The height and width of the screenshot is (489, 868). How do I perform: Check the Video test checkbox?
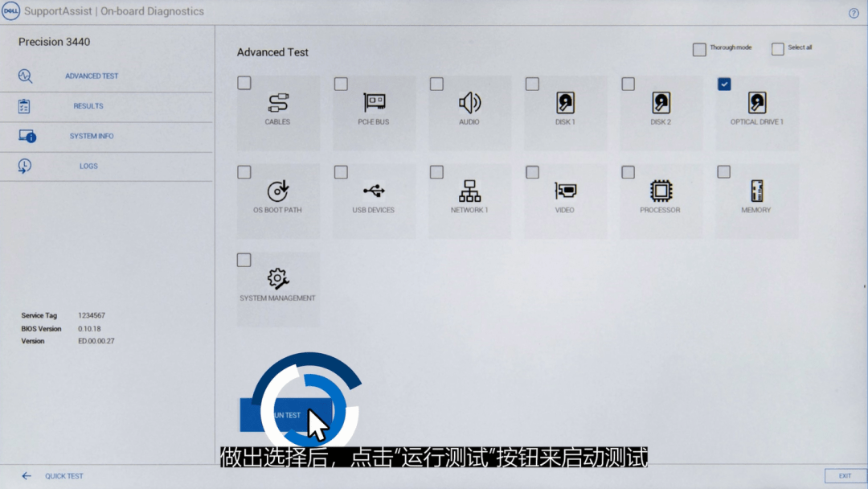pyautogui.click(x=532, y=171)
